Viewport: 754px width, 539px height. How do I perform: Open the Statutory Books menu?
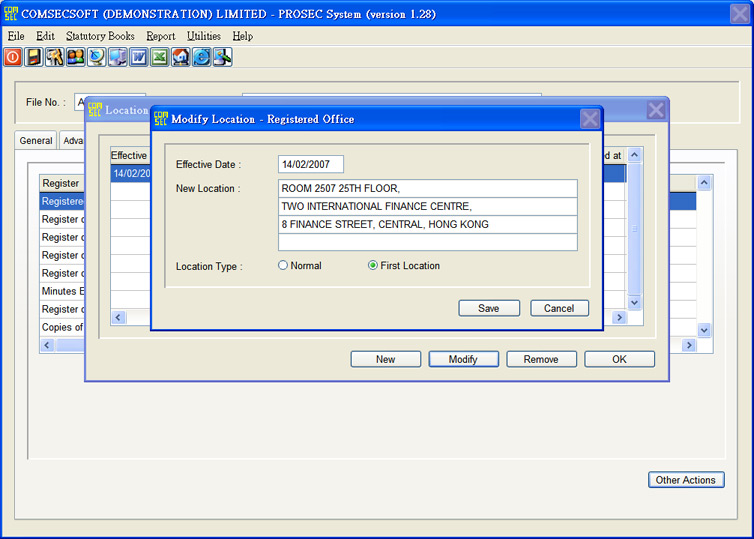[x=100, y=36]
